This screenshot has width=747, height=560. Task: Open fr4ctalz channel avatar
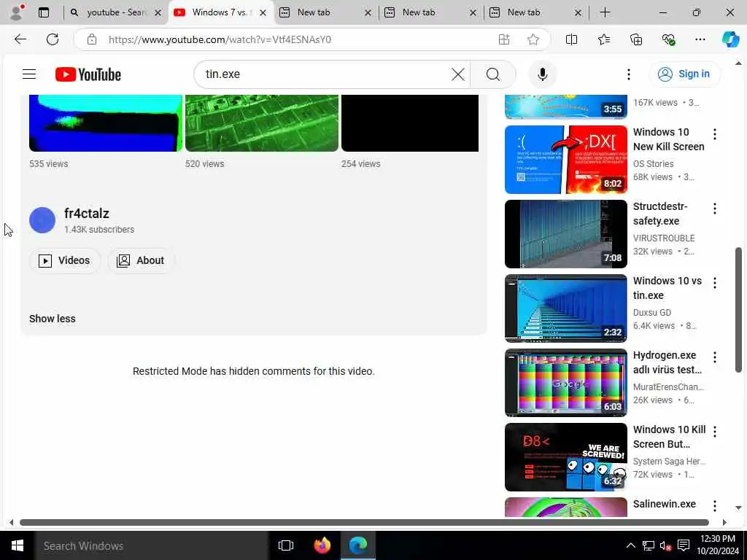[x=42, y=220]
